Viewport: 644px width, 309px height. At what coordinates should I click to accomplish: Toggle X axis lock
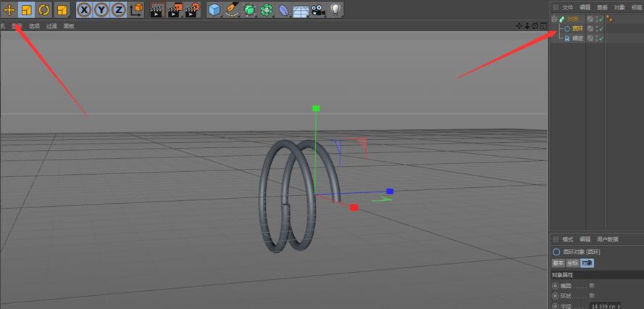click(84, 10)
